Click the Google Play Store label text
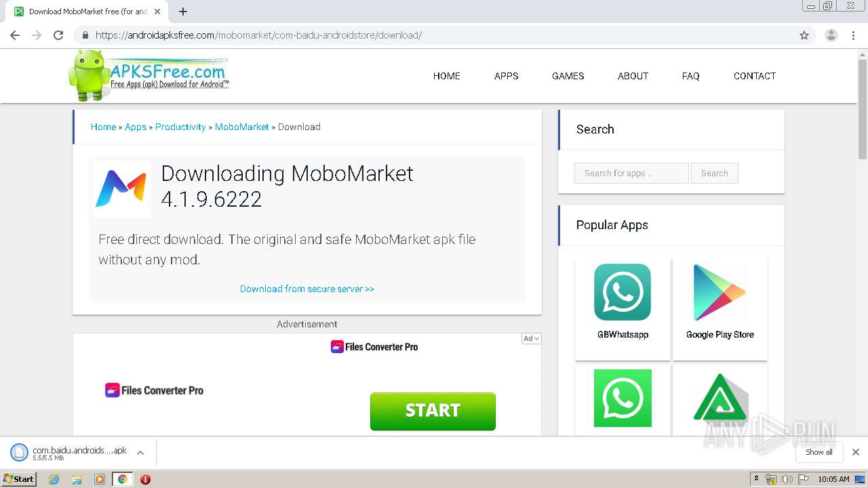 click(720, 334)
